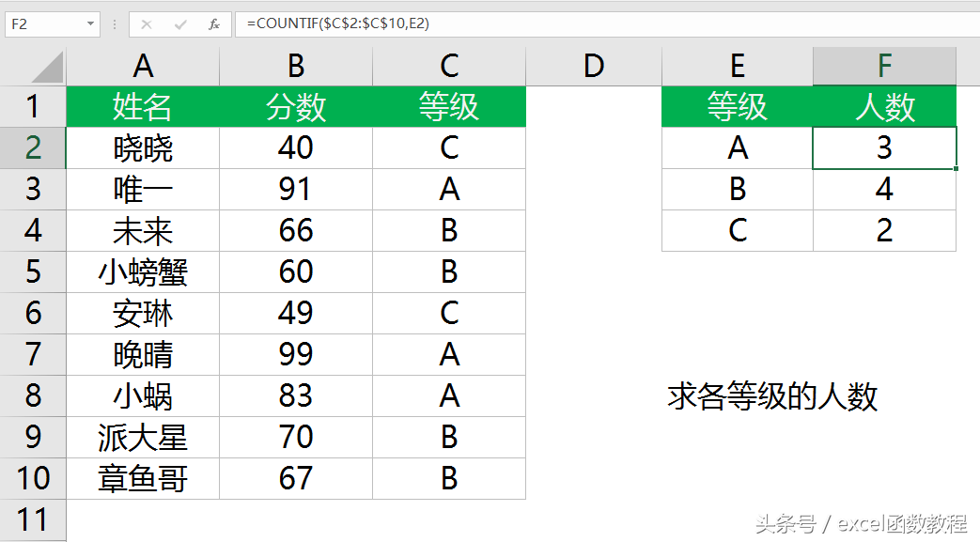Select column C header
This screenshot has height=542, width=980.
point(449,67)
